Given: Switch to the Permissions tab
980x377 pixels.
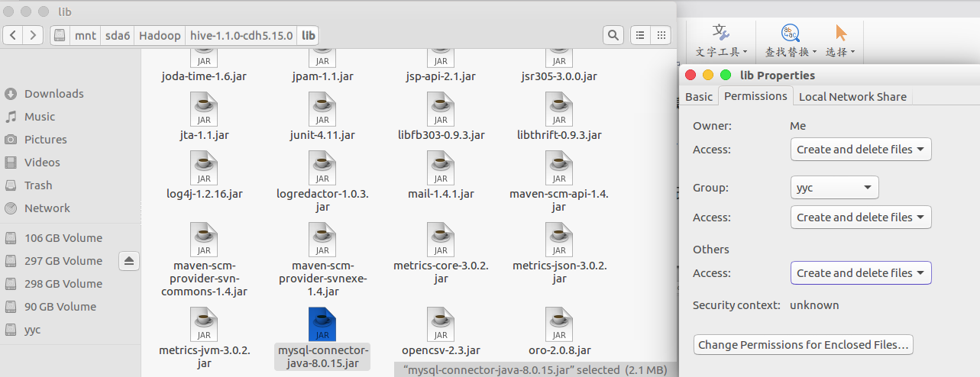Looking at the screenshot, I should pos(755,96).
